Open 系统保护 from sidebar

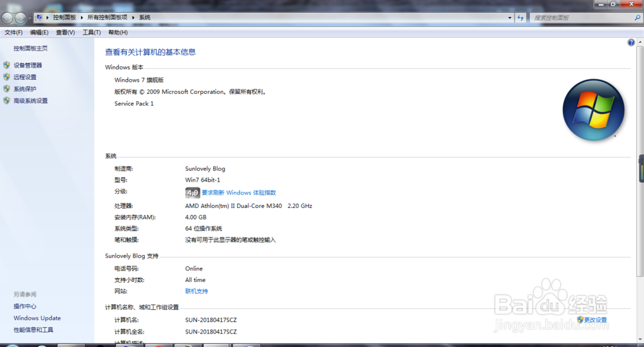click(x=24, y=89)
